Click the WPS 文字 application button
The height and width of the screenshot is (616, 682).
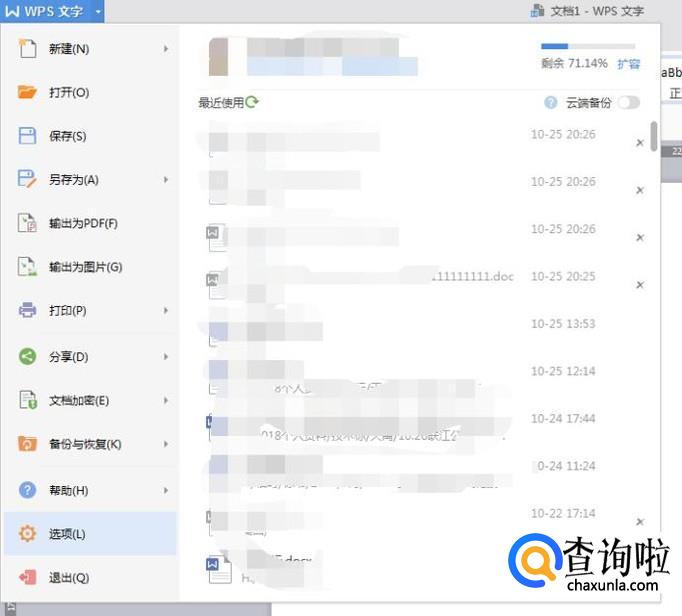pyautogui.click(x=52, y=11)
